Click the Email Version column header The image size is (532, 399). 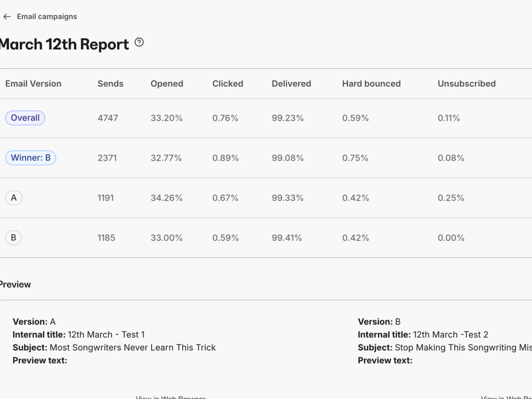click(x=33, y=84)
